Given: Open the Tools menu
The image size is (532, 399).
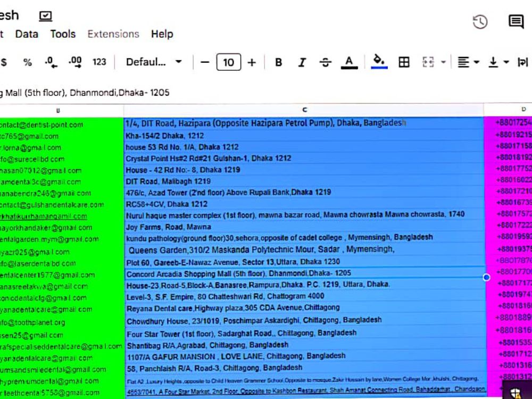Looking at the screenshot, I should tap(63, 34).
